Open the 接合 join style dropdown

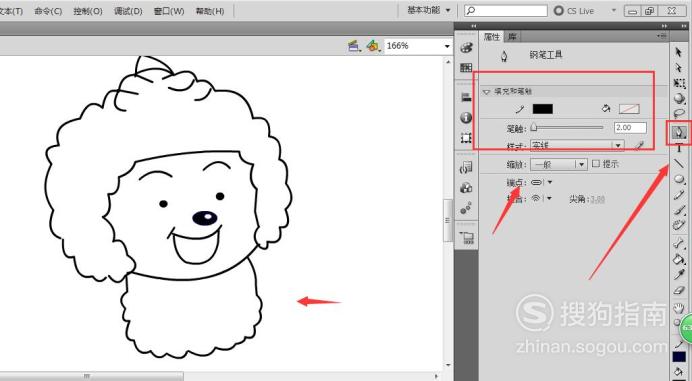coord(542,199)
